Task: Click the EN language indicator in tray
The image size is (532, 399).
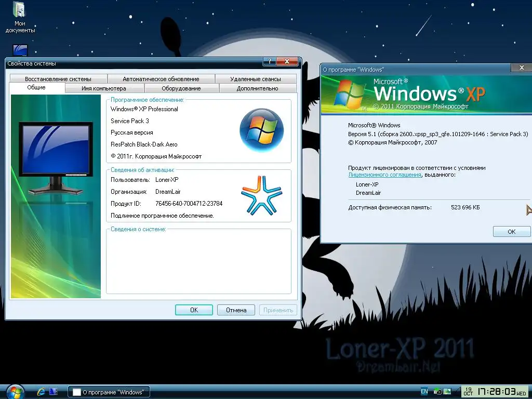Action: click(x=424, y=391)
